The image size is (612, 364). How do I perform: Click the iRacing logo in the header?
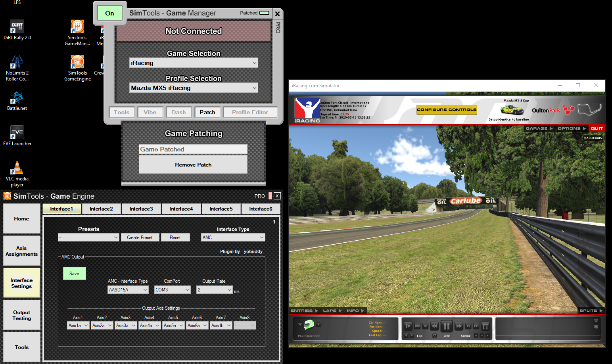307,110
